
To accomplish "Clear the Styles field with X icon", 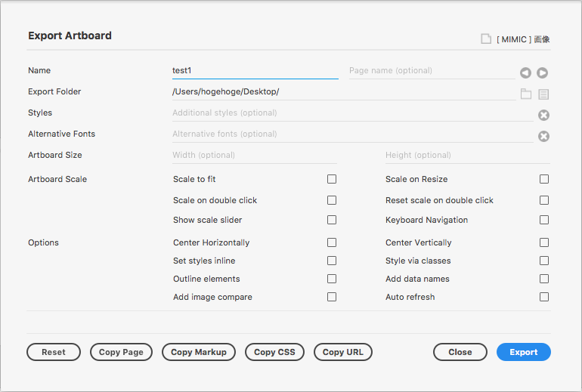I will [x=543, y=116].
